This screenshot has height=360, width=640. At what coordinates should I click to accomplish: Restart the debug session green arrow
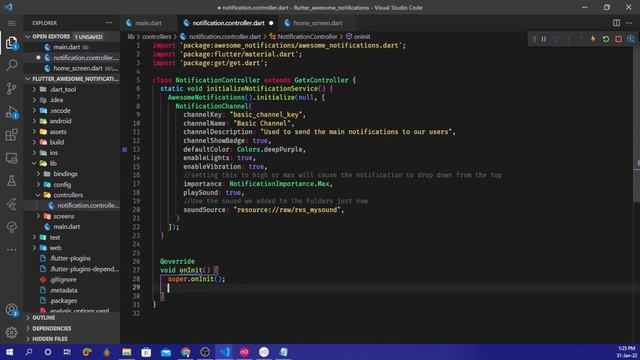(x=606, y=39)
